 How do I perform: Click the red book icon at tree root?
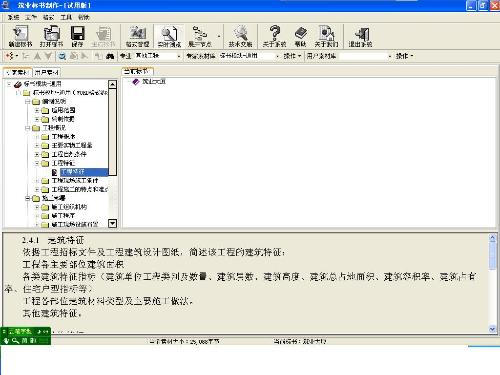(18, 84)
